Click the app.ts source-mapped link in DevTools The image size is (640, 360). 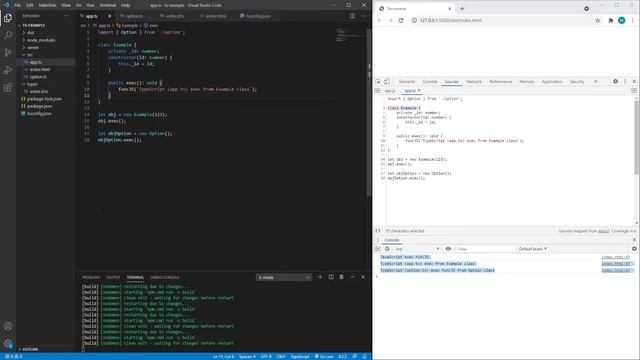pyautogui.click(x=604, y=231)
